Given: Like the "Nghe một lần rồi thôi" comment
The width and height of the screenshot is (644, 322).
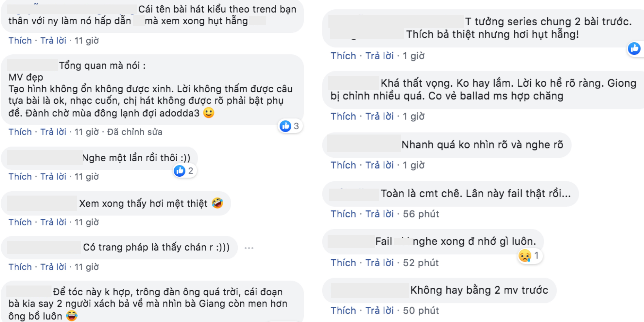Looking at the screenshot, I should coord(20,177).
